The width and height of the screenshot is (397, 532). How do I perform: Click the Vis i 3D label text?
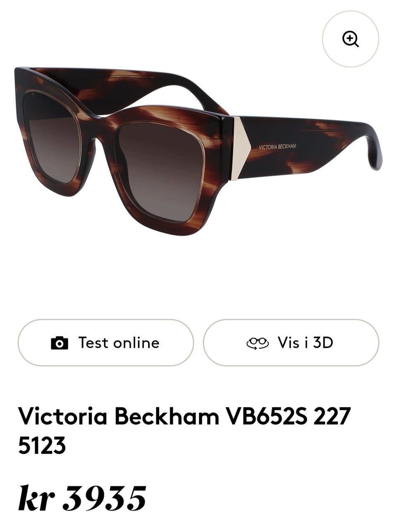click(305, 343)
